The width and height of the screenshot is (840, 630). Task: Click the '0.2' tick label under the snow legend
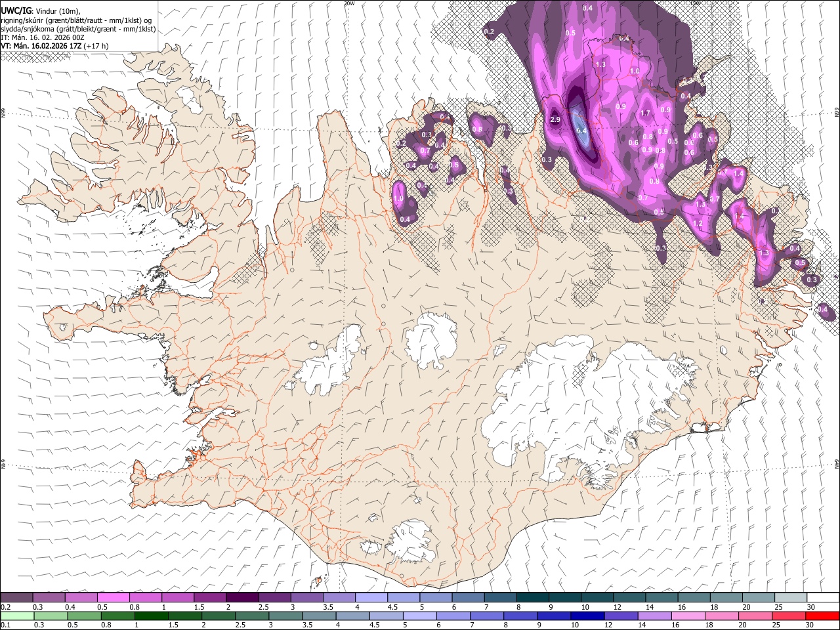(6, 607)
